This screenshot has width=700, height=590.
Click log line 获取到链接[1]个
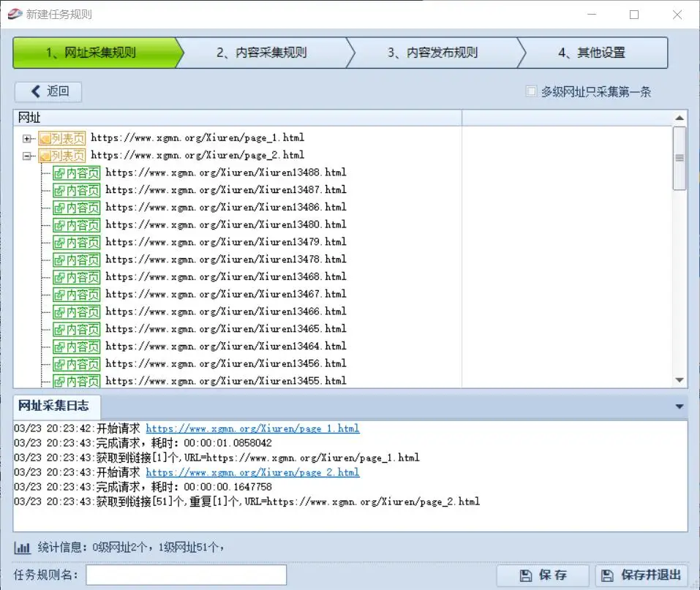(x=217, y=458)
